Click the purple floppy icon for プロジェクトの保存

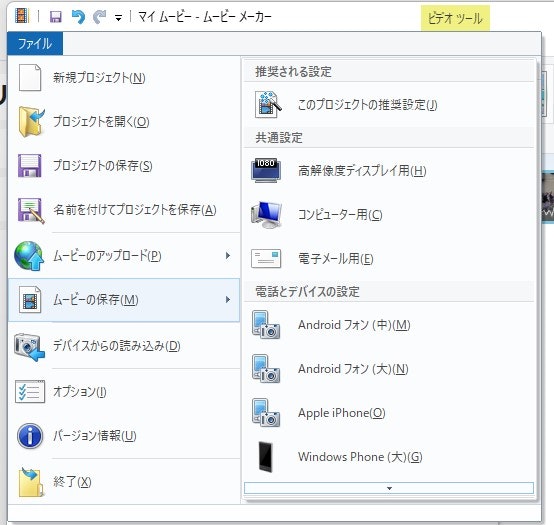tap(30, 165)
